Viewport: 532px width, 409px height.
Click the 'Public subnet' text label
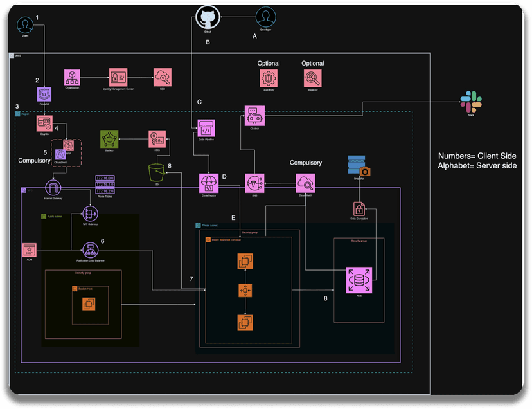[x=55, y=216]
